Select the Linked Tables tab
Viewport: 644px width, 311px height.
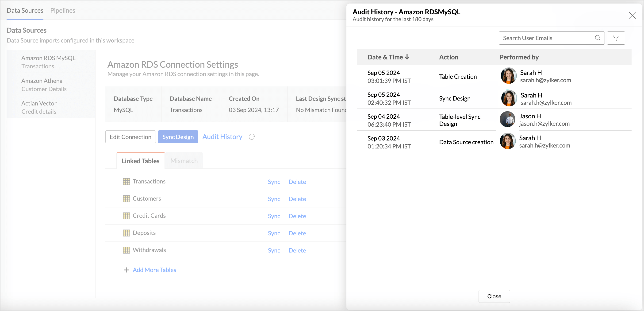pyautogui.click(x=140, y=161)
